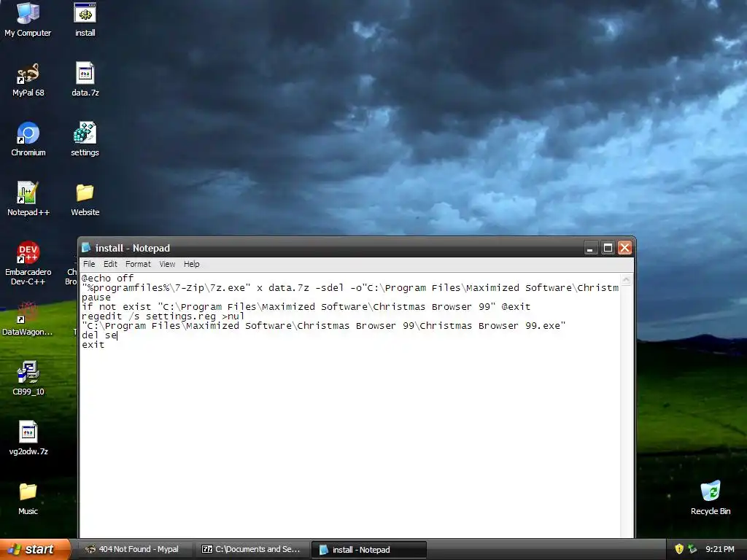747x560 pixels.
Task: Select the CB99_10 installer icon
Action: [28, 378]
